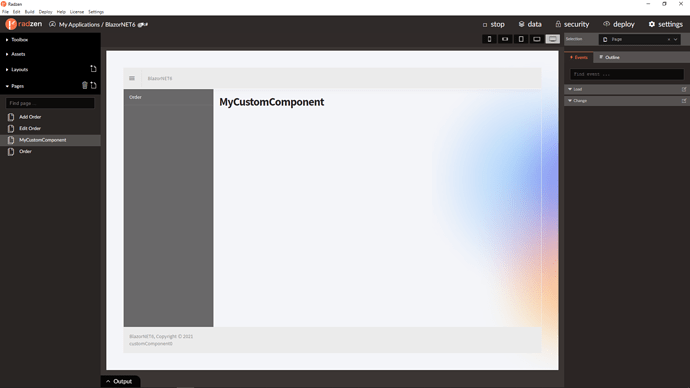This screenshot has height=388, width=690.
Task: Click the edit icon on Load event
Action: 684,89
